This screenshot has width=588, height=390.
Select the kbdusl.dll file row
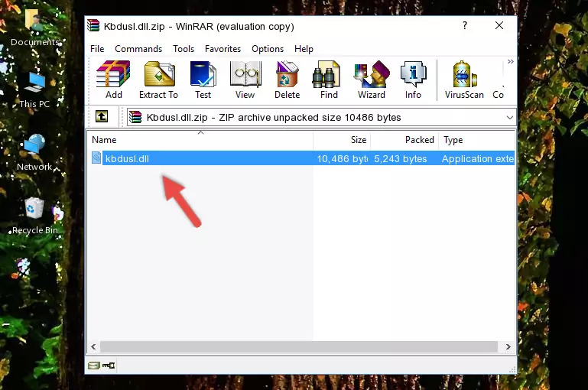click(x=302, y=158)
